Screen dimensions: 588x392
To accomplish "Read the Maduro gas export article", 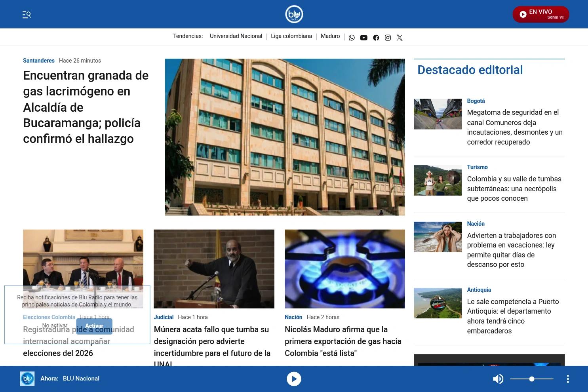I will (343, 341).
